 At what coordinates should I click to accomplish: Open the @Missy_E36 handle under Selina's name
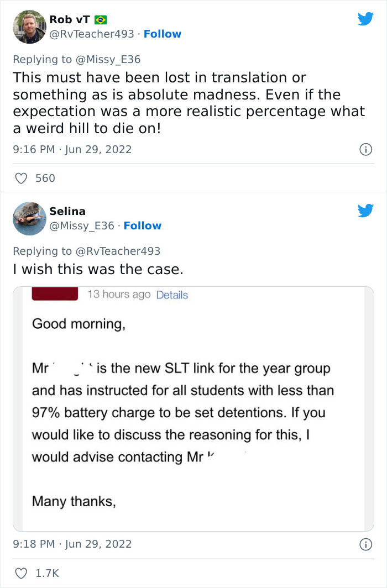pyautogui.click(x=82, y=225)
